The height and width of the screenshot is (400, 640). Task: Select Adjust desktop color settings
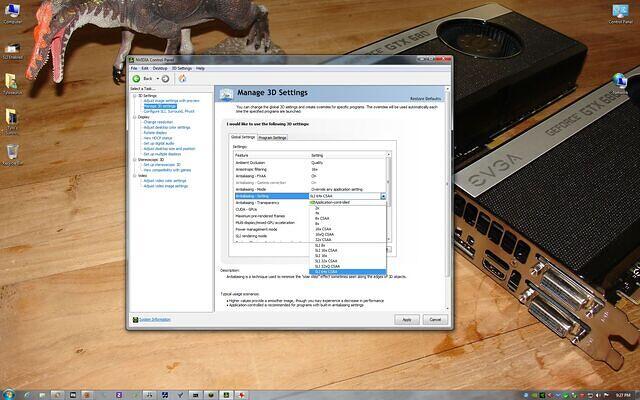(x=166, y=127)
